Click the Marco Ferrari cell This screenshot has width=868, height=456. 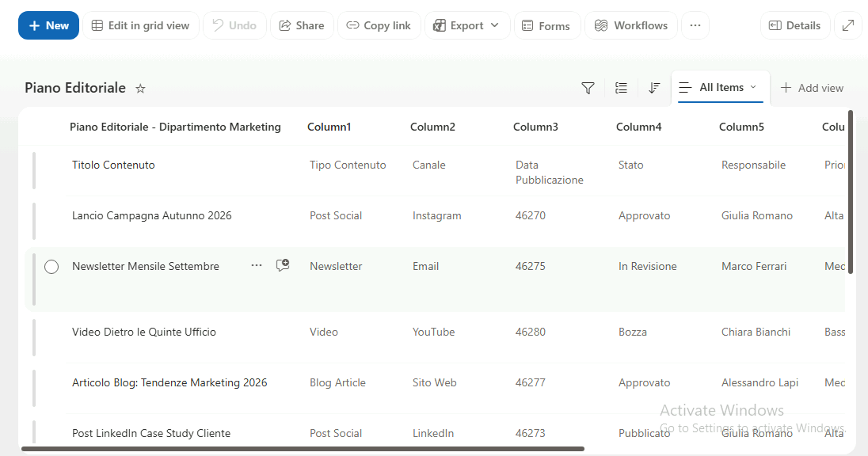(754, 266)
